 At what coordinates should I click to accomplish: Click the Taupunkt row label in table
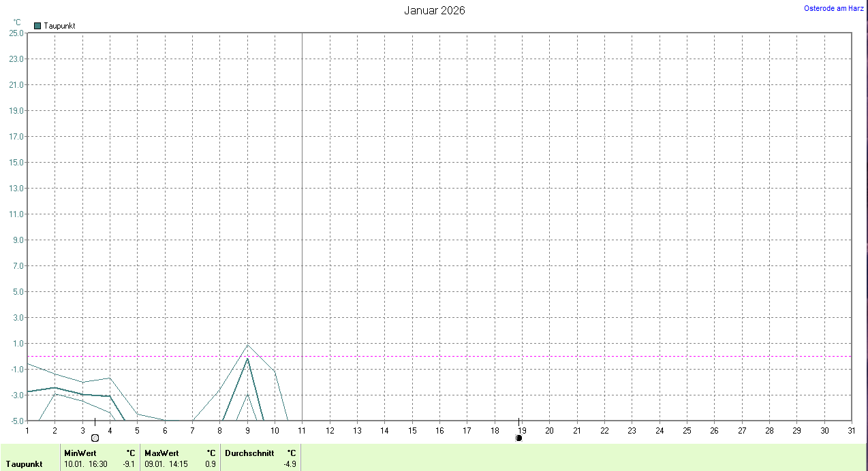pos(25,464)
